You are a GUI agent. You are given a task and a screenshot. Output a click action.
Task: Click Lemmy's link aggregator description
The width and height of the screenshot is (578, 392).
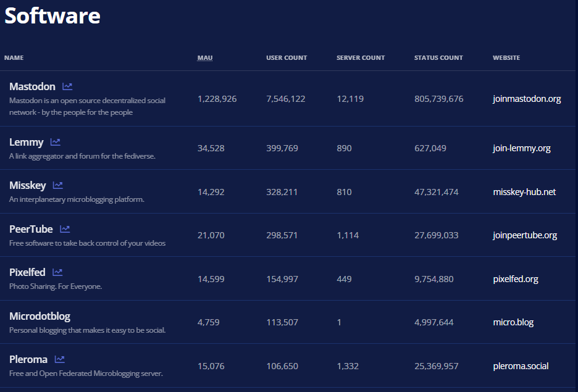point(82,156)
